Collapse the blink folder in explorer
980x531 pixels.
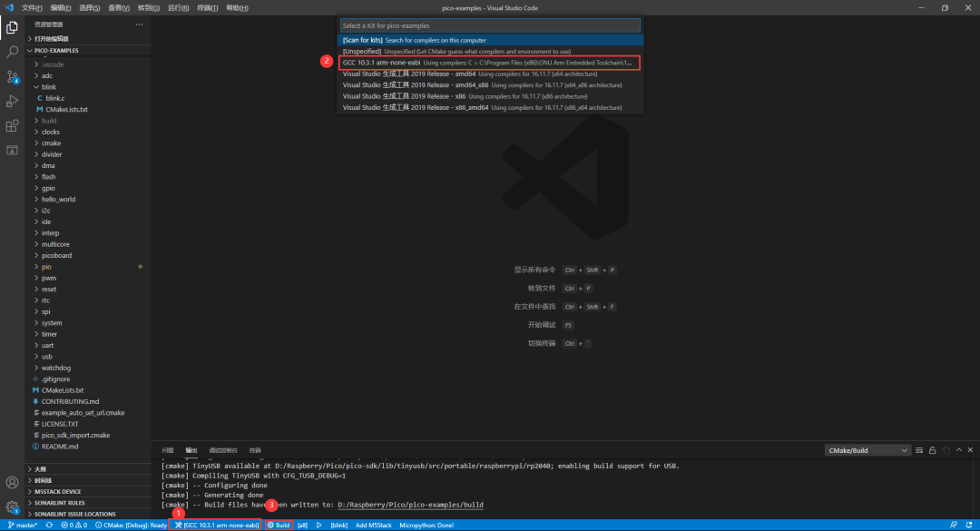49,87
